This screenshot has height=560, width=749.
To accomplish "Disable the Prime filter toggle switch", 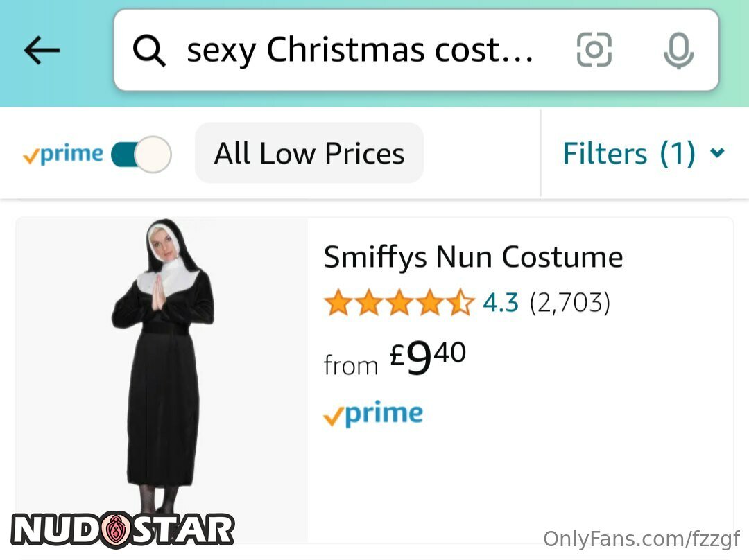I will pos(141,154).
